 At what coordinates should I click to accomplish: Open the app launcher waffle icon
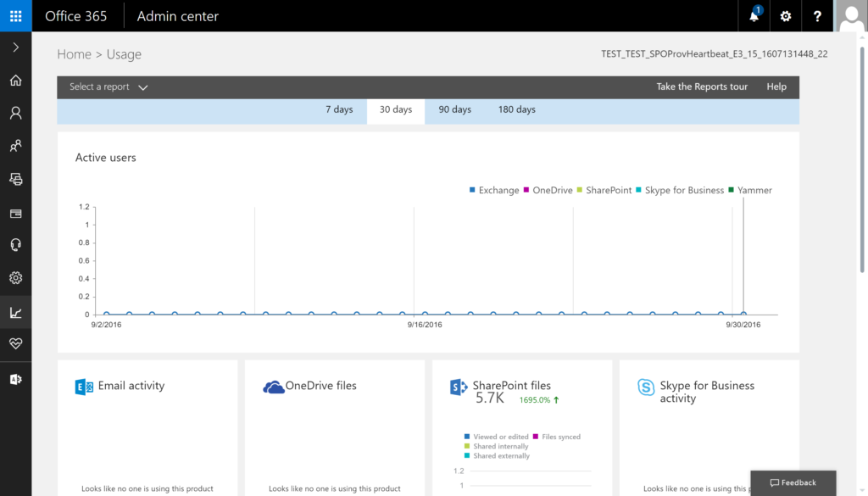pos(15,15)
